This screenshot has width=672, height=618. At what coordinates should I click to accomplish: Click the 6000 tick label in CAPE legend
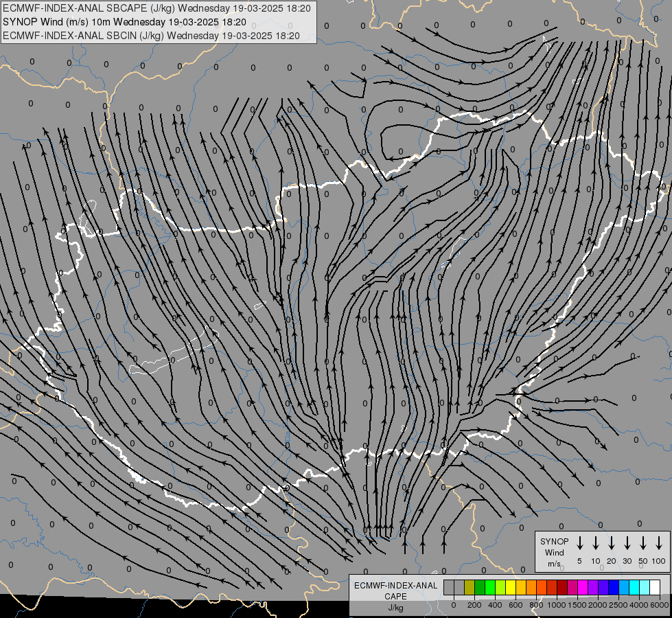(x=659, y=605)
